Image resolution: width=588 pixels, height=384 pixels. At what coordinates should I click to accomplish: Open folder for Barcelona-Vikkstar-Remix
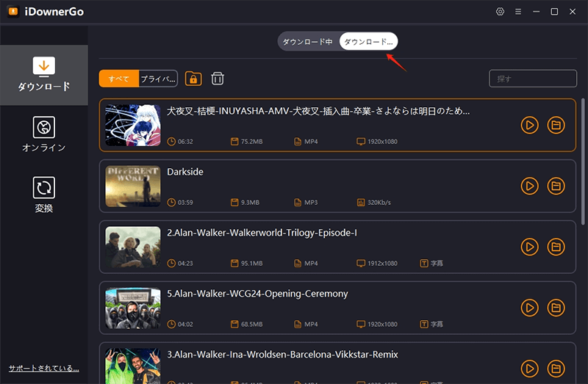click(x=556, y=369)
